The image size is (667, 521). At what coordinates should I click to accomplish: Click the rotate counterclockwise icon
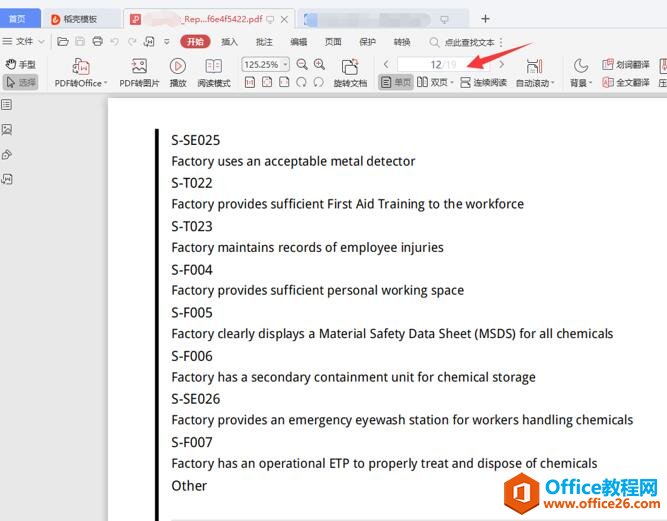click(x=319, y=82)
